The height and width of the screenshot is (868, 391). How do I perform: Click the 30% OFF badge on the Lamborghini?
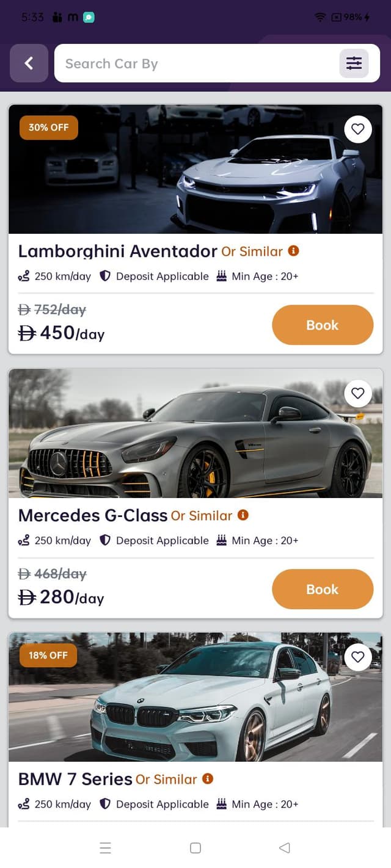click(x=48, y=128)
